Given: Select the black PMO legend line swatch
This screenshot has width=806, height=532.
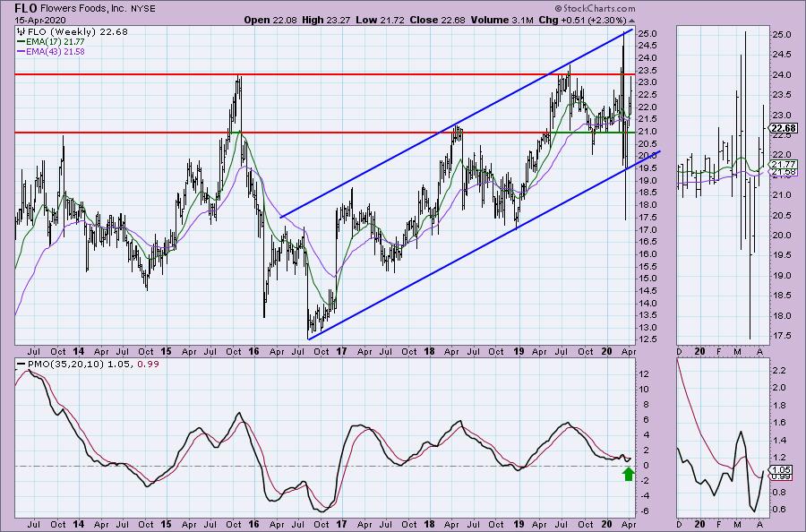Looking at the screenshot, I should click(x=21, y=364).
